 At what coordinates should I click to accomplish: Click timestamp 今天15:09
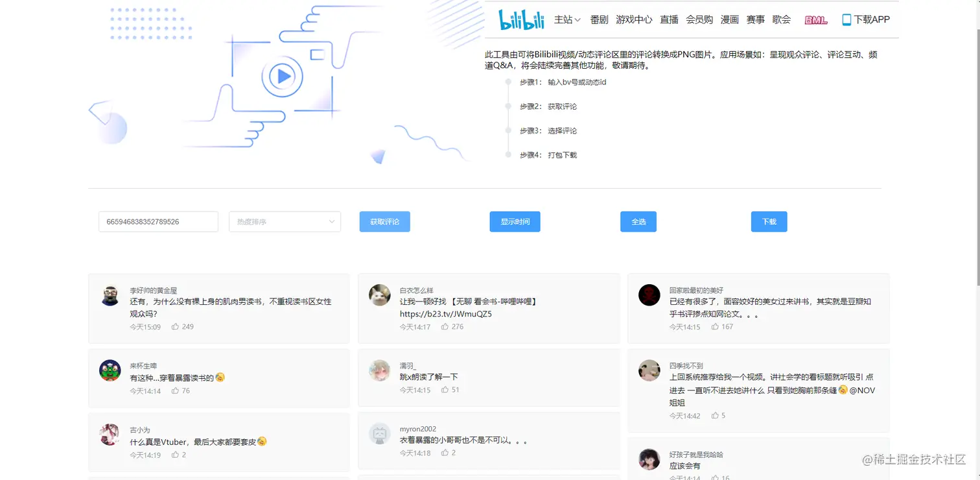point(145,327)
